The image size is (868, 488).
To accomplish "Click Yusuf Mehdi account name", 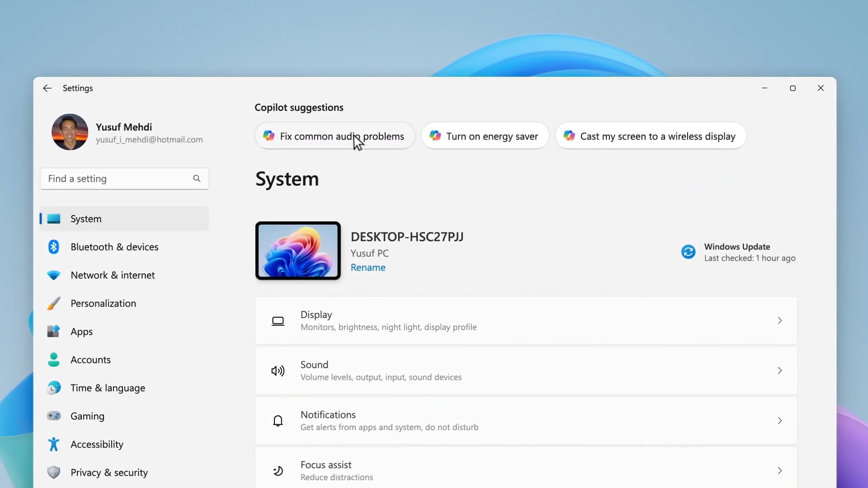I will click(124, 127).
